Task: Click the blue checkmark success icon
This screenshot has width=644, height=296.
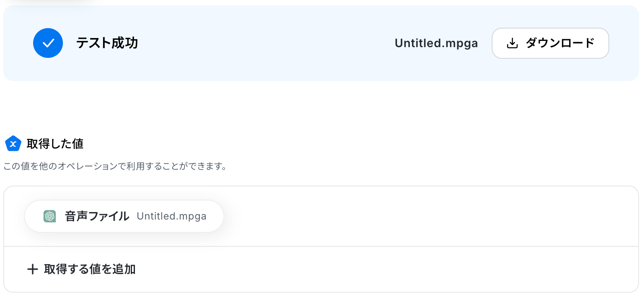Action: 48,43
